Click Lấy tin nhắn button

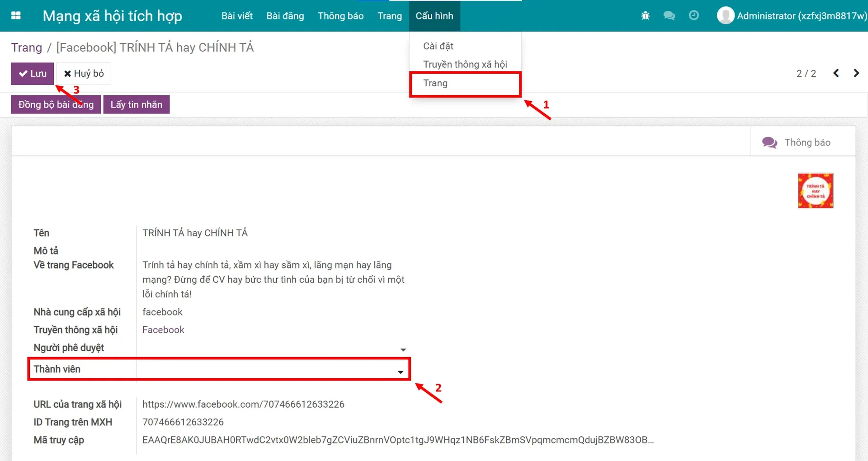click(137, 104)
